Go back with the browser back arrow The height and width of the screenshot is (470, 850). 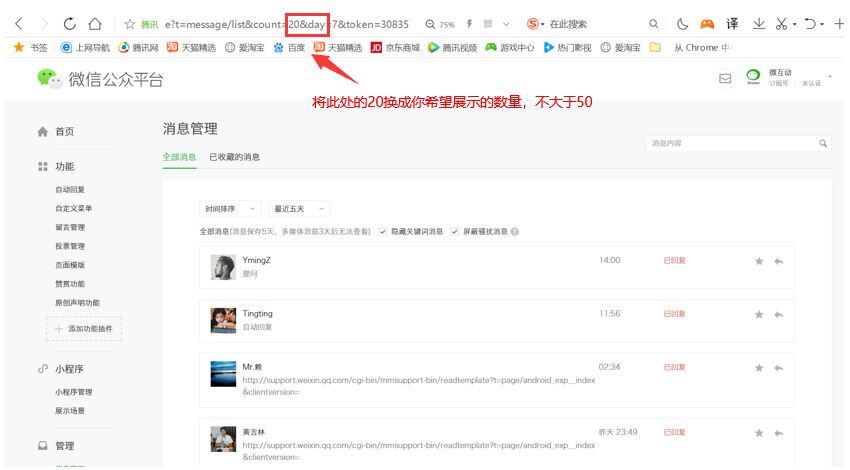click(19, 24)
